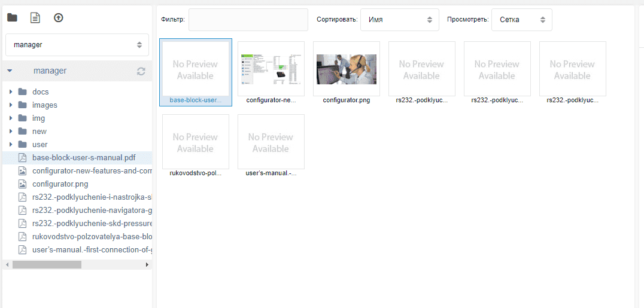Select rukovodstvo-polzovatelya-base file in tree
Viewport: 644px width, 308px height.
(92, 237)
